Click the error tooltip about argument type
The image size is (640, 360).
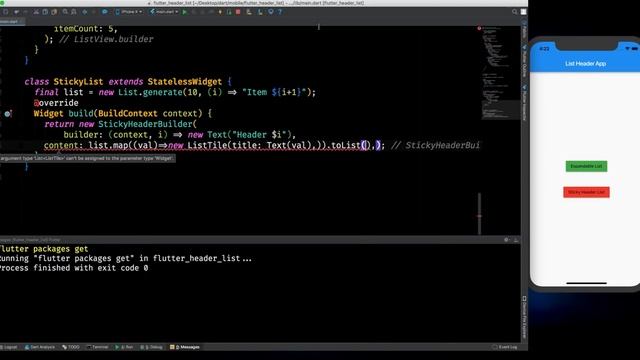88,158
